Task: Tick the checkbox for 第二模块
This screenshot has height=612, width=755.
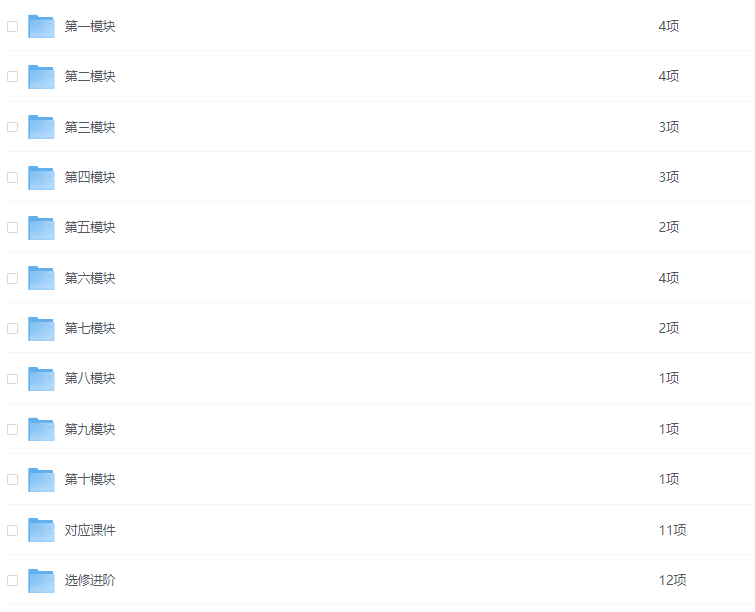Action: pyautogui.click(x=13, y=77)
